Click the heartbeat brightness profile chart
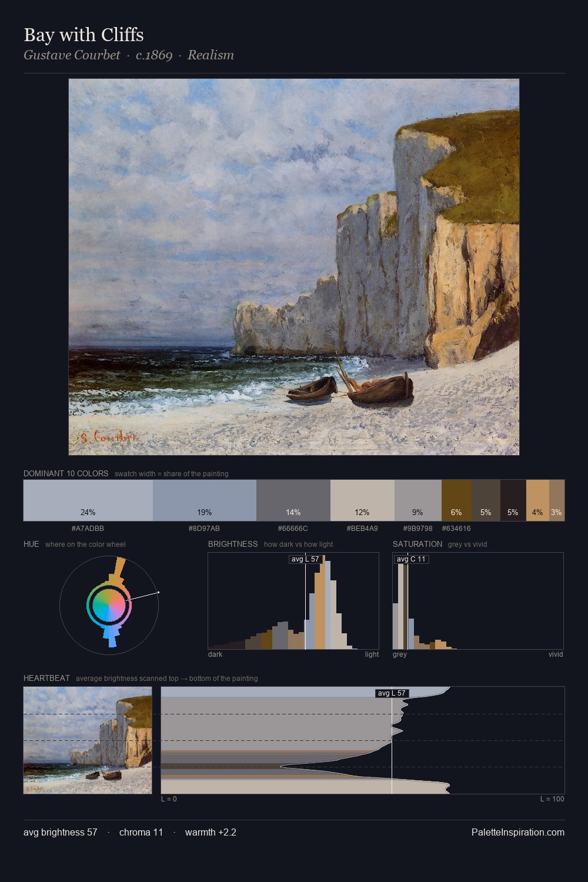The width and height of the screenshot is (588, 882). pos(363,740)
